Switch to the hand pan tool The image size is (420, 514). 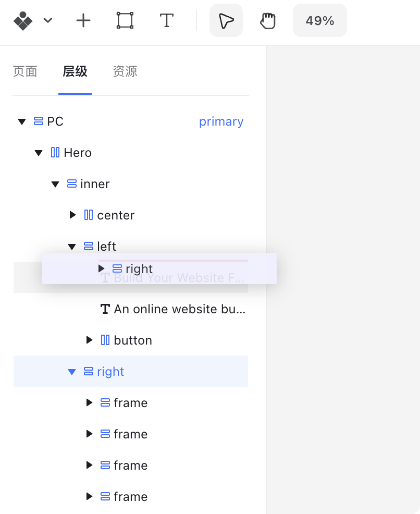coord(268,21)
